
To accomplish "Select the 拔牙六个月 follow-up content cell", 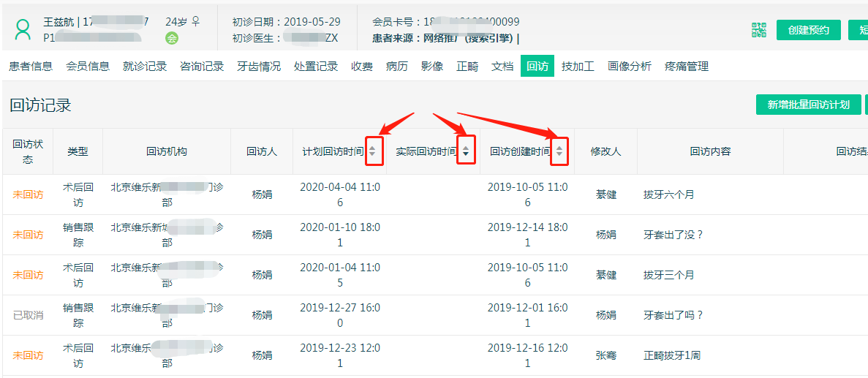I will 669,194.
